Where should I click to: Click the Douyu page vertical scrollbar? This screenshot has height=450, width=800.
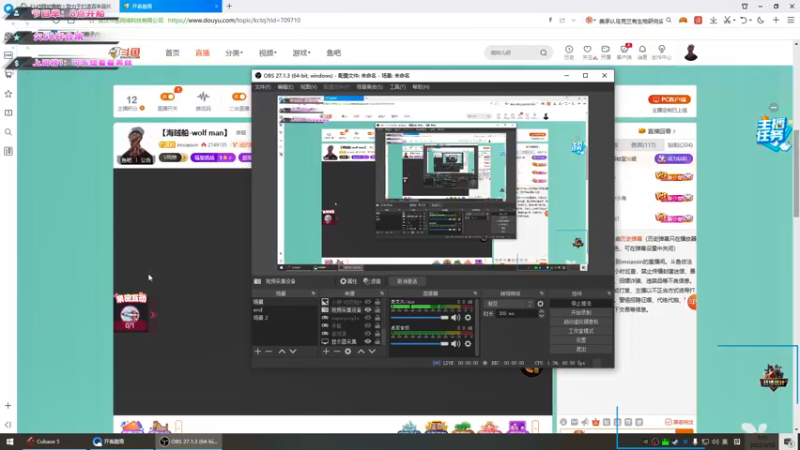pyautogui.click(x=796, y=173)
